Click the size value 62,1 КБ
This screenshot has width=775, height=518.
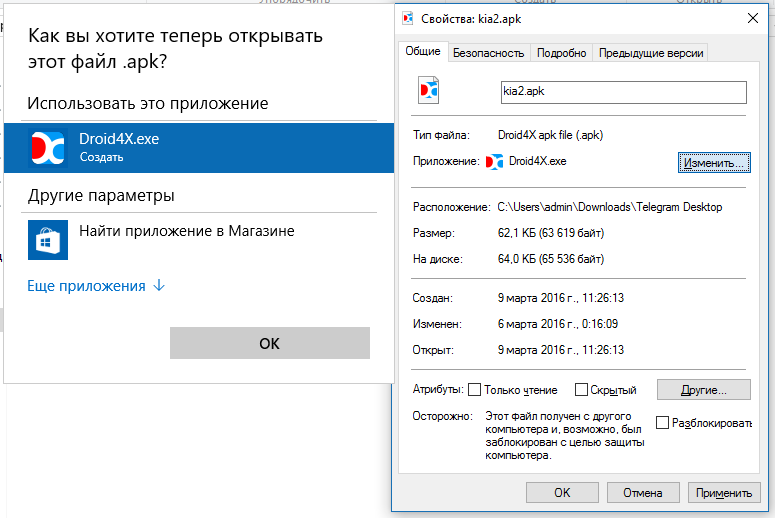(x=551, y=233)
